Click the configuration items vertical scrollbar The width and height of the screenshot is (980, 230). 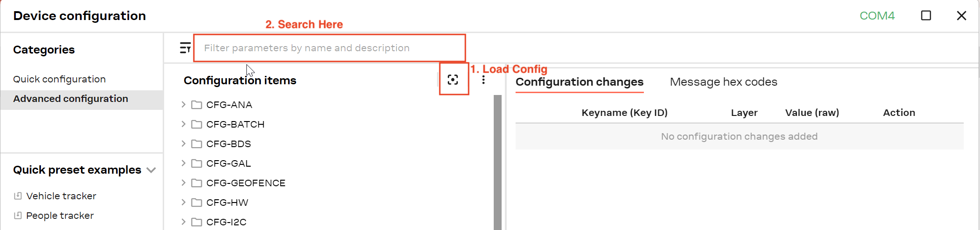pos(497,162)
